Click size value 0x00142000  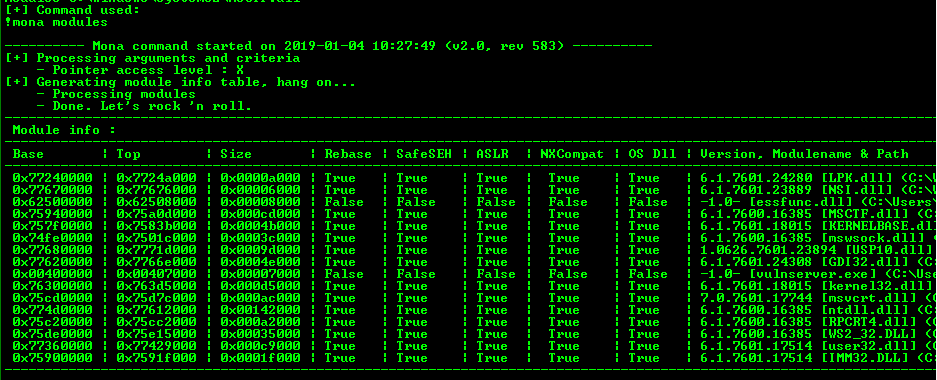pos(261,310)
